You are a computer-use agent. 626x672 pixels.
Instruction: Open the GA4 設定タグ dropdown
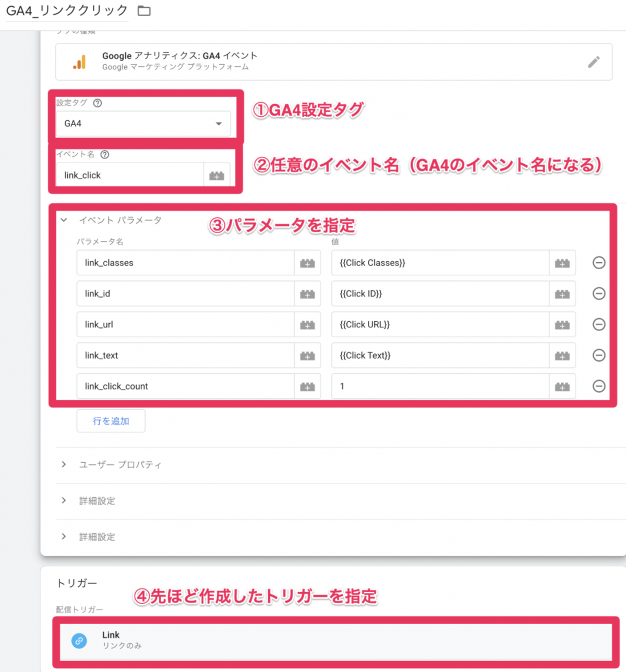pyautogui.click(x=143, y=124)
